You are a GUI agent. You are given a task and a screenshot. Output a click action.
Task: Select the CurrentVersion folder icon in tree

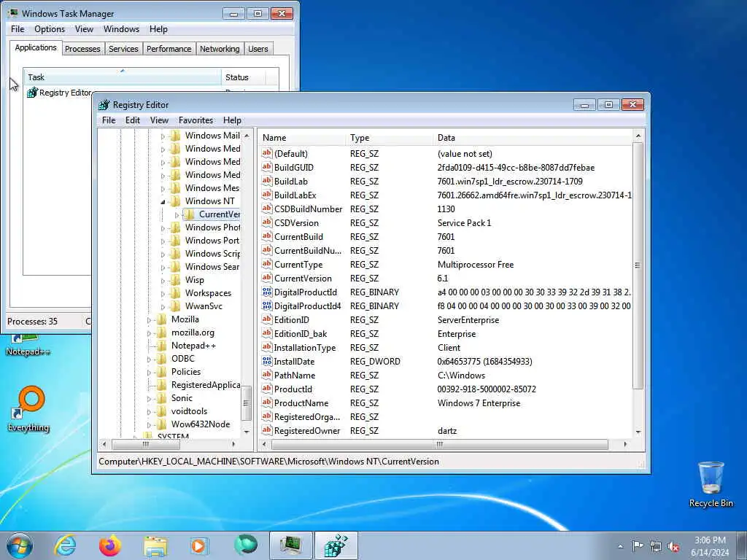[190, 214]
